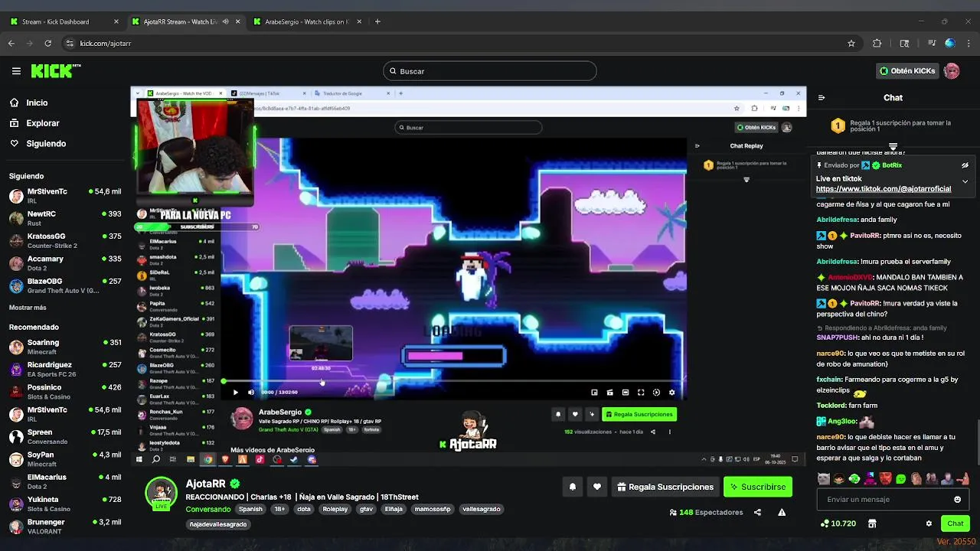
Task: Click play button in streamed VOD player
Action: pos(235,393)
